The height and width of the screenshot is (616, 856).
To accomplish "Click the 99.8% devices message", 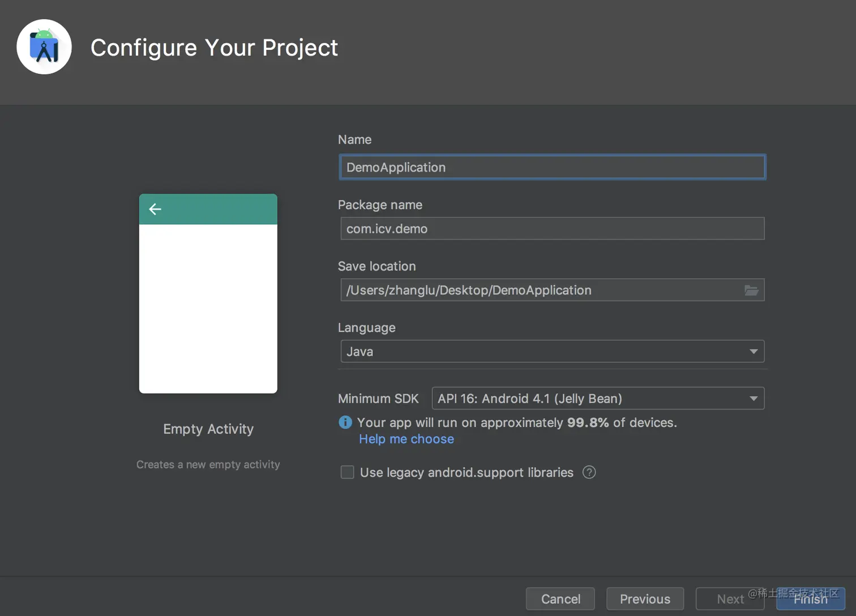I will click(517, 422).
